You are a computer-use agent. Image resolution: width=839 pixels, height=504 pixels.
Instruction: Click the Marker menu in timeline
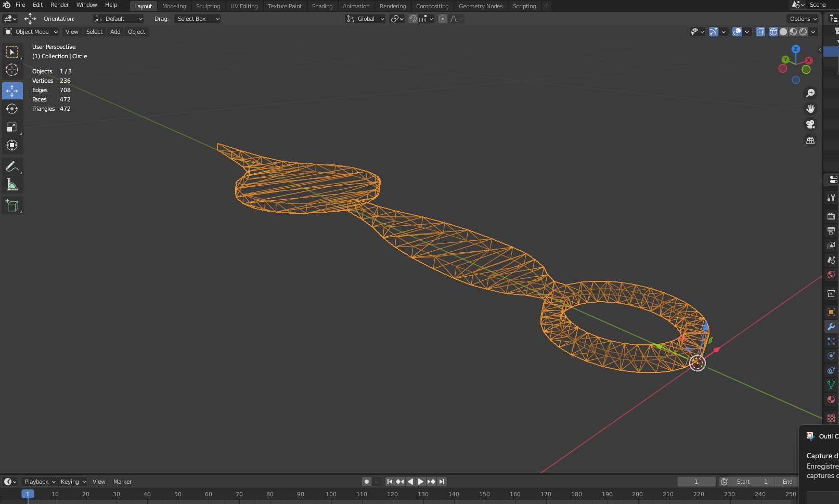pyautogui.click(x=123, y=482)
